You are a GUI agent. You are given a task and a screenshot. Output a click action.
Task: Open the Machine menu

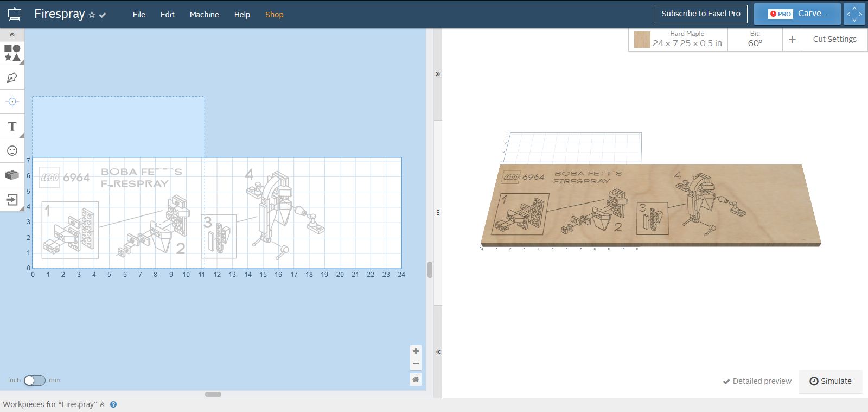point(204,15)
